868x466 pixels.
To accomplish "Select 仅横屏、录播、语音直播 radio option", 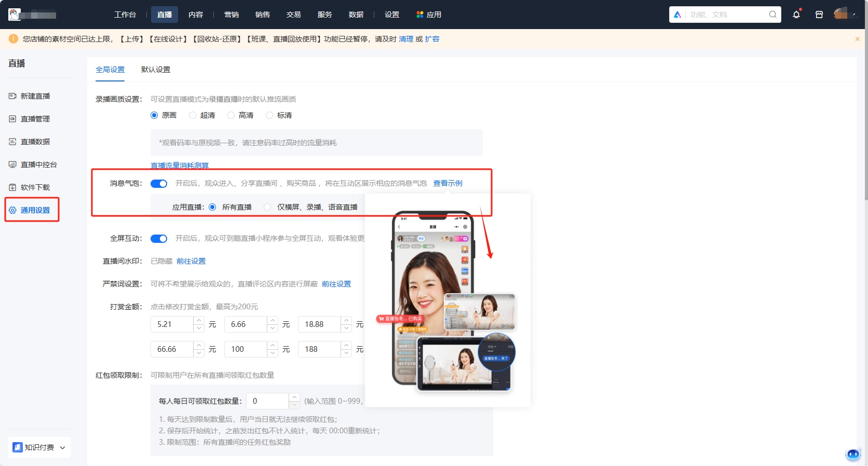I will point(267,207).
